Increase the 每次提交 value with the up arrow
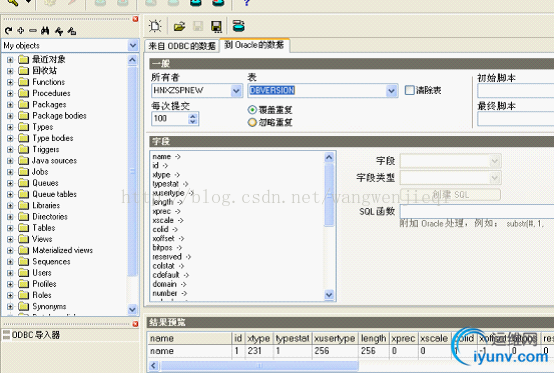Image resolution: width=554 pixels, height=373 pixels. [x=193, y=116]
